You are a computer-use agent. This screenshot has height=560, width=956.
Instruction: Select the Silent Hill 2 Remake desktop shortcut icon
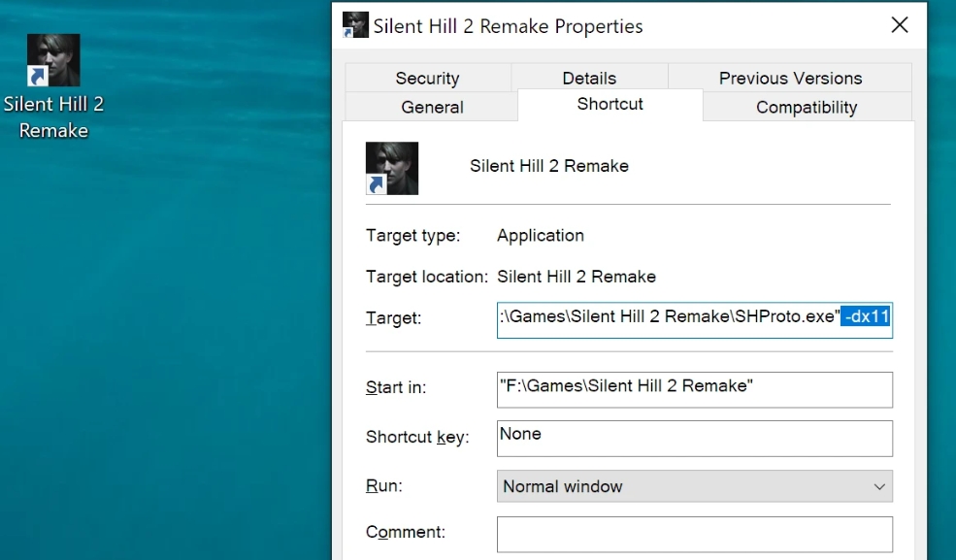point(53,60)
